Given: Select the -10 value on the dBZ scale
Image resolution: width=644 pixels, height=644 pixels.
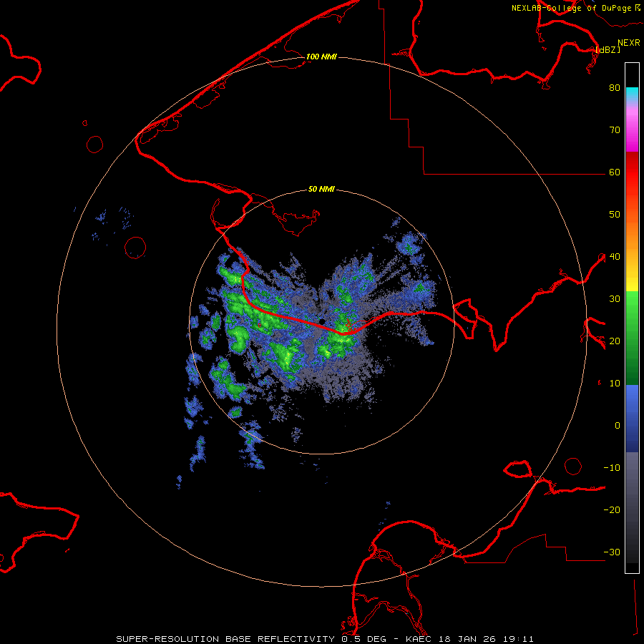Looking at the screenshot, I should [x=612, y=468].
